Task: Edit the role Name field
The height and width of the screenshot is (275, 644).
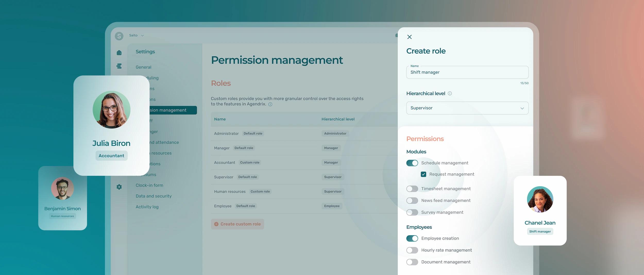Action: [x=467, y=72]
